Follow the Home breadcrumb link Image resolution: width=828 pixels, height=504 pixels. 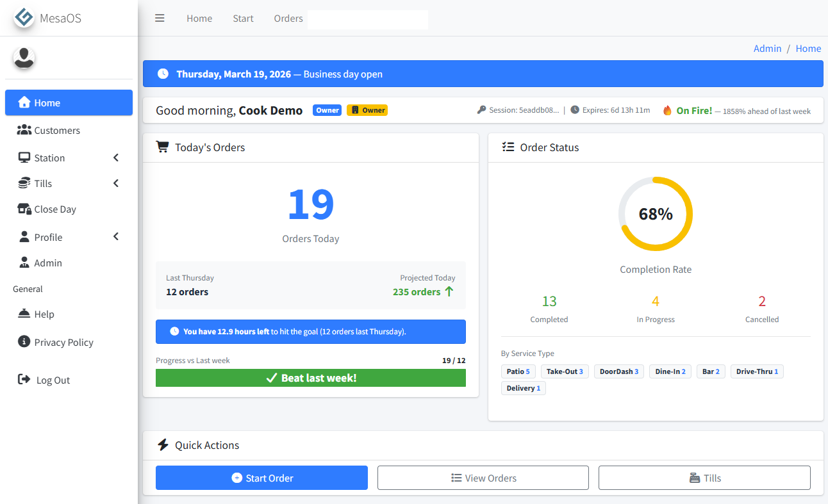coord(808,48)
